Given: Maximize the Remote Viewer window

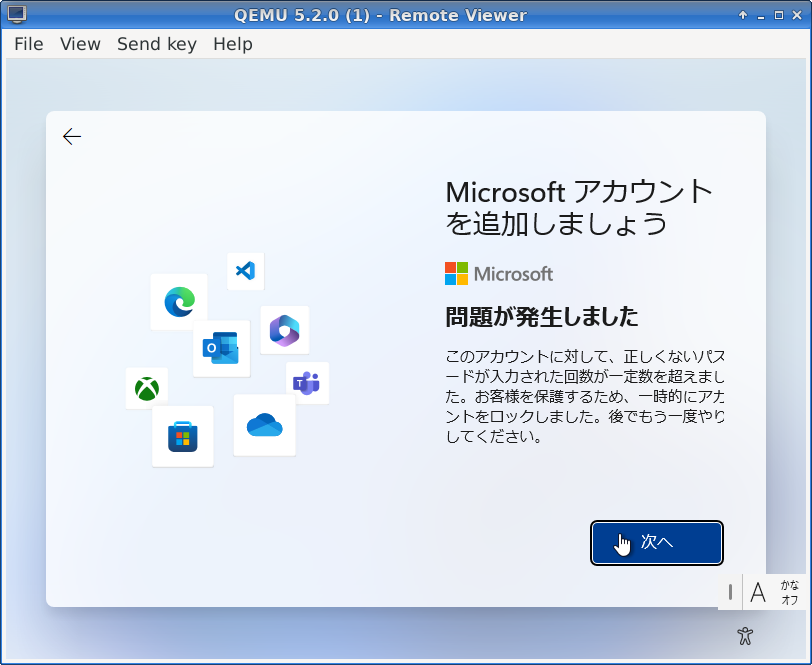Looking at the screenshot, I should tap(779, 15).
